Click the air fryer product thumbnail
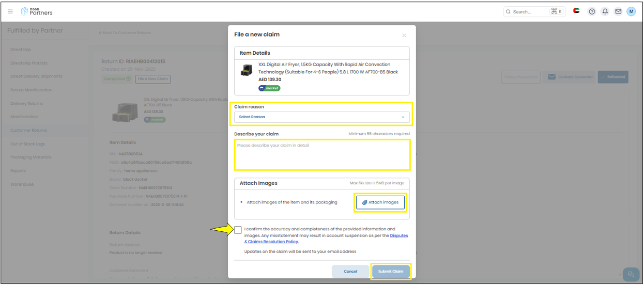 (x=246, y=71)
